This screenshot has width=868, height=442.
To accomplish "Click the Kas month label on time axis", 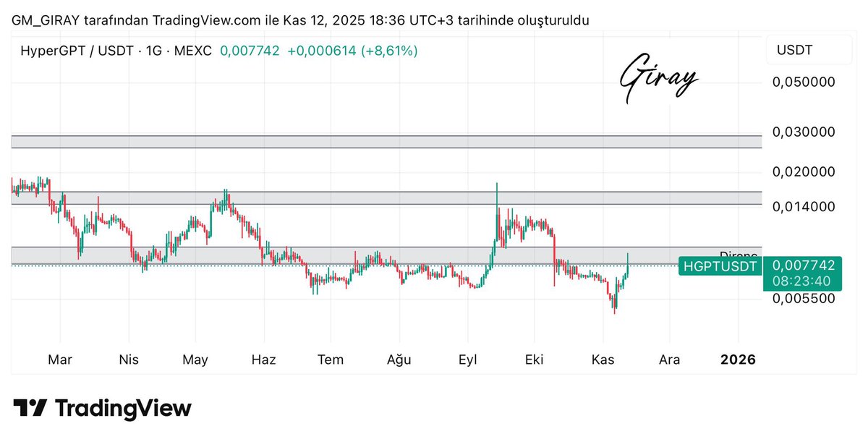I will coord(603,360).
